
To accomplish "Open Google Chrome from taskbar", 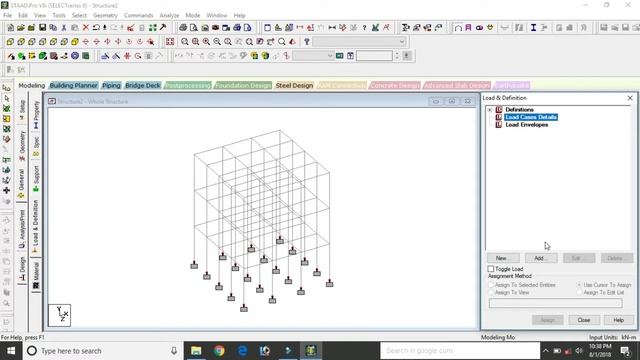I will pyautogui.click(x=219, y=351).
